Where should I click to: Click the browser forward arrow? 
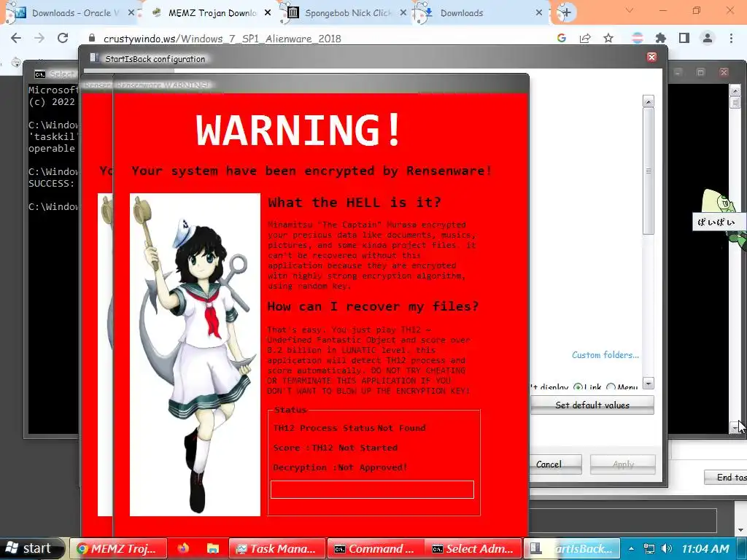pos(39,38)
